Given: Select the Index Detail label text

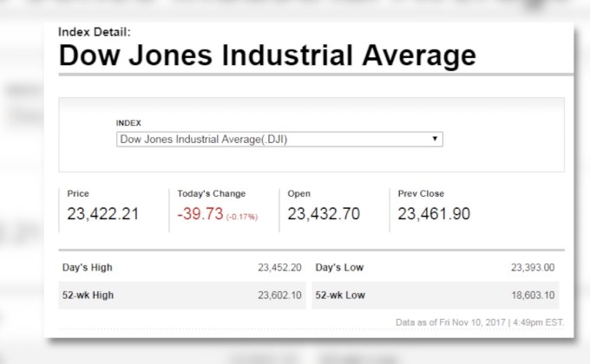Looking at the screenshot, I should pos(94,32).
